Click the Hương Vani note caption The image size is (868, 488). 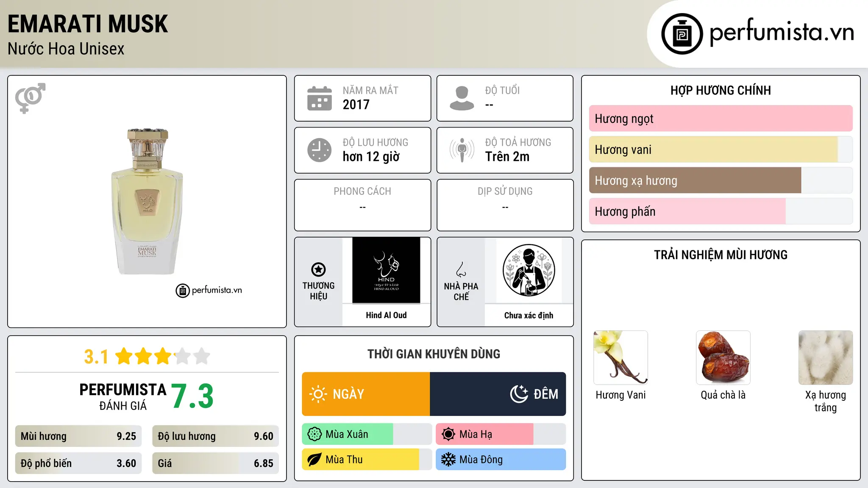[621, 395]
